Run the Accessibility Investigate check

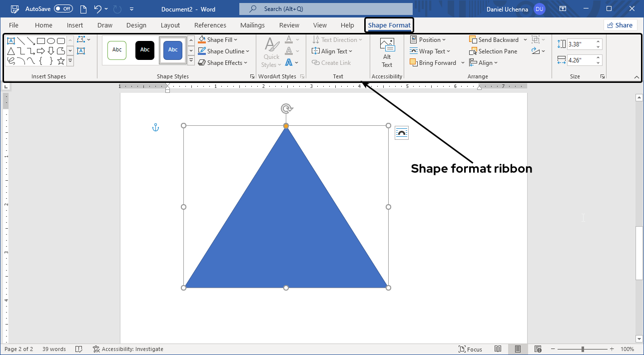tap(128, 349)
